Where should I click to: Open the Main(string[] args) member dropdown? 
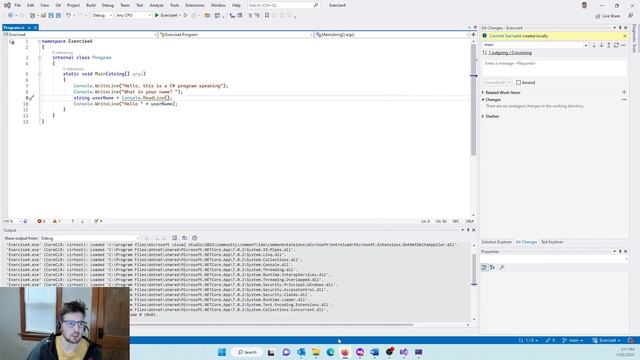tap(393, 35)
